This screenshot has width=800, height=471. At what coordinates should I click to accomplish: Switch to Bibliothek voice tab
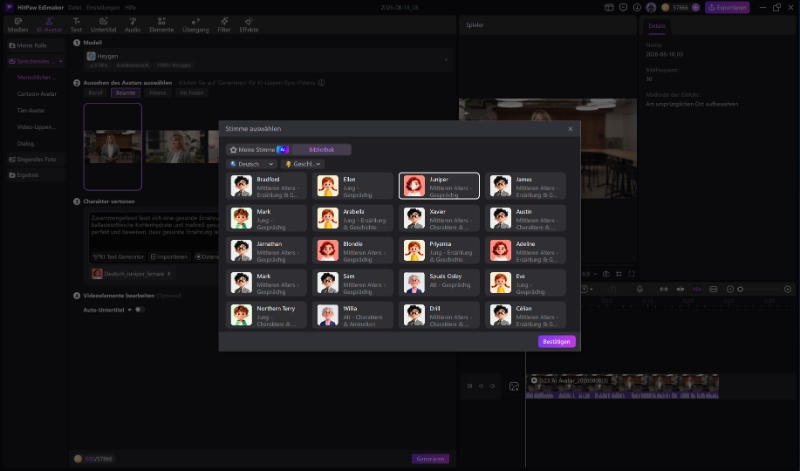[x=321, y=150]
